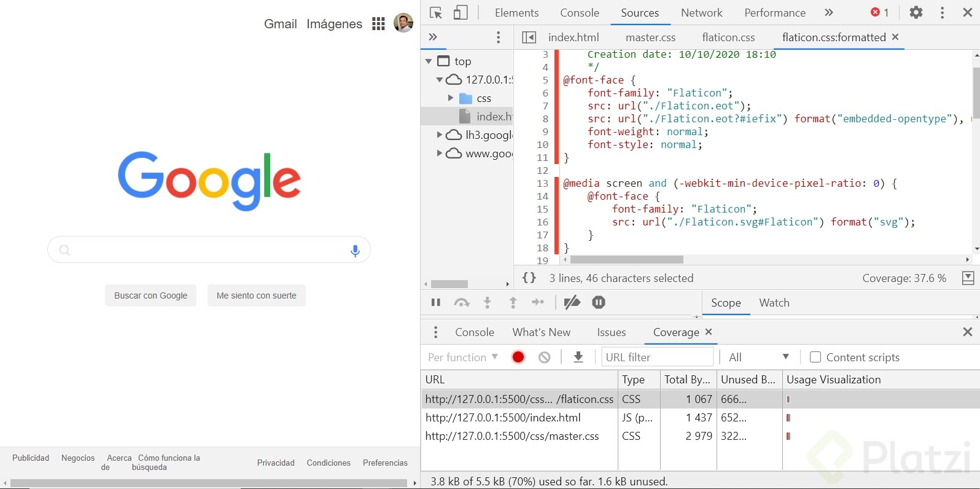Expand more Sources navigator tabs
Viewport: 980px width, 489px height.
coord(433,37)
